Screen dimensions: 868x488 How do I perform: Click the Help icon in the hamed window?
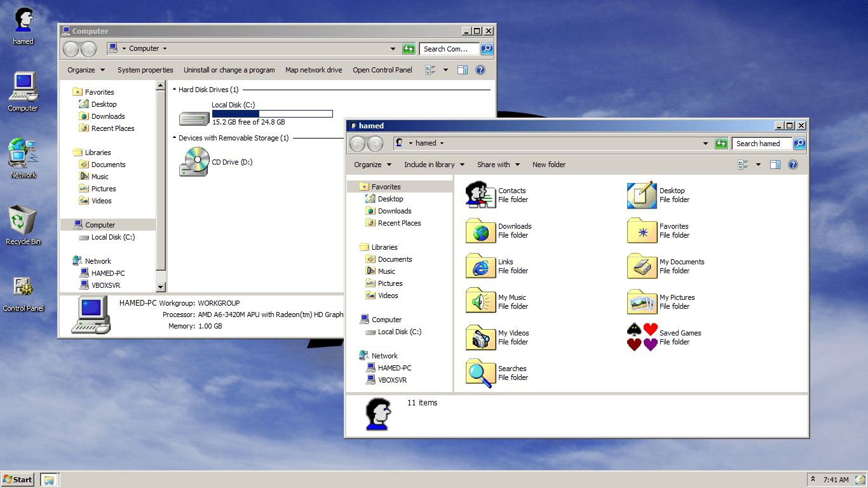pos(792,164)
